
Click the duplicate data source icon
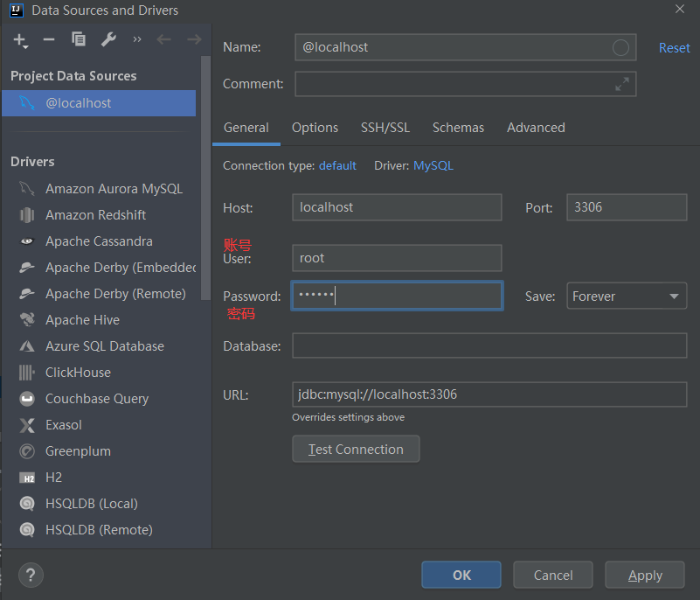[79, 39]
